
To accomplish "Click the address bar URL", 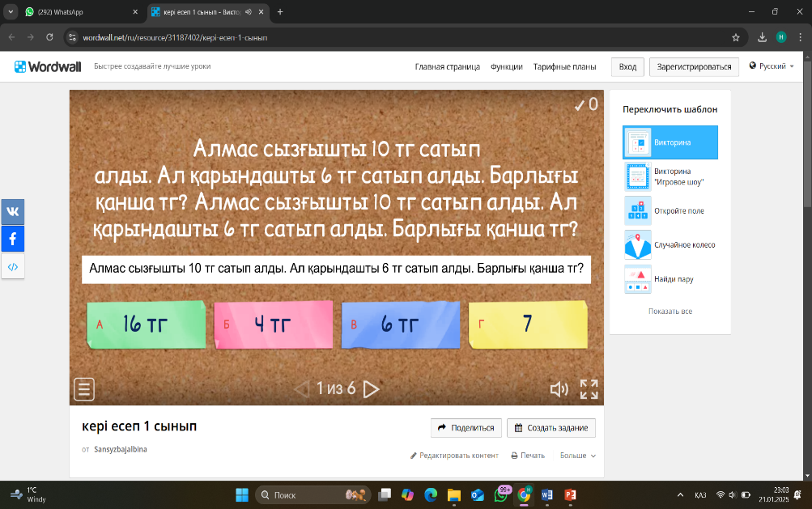I will (175, 38).
